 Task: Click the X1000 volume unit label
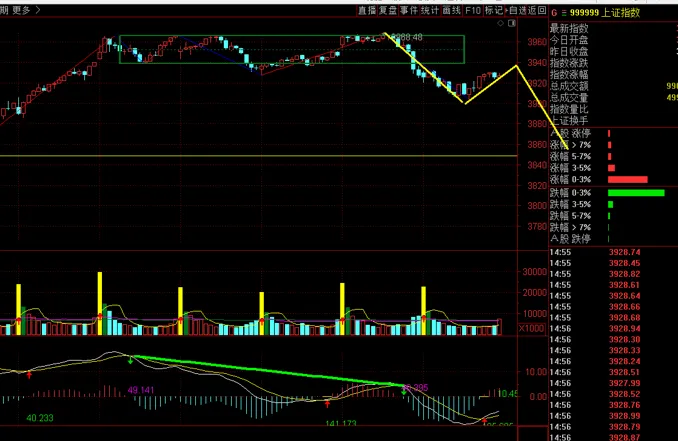tap(531, 328)
